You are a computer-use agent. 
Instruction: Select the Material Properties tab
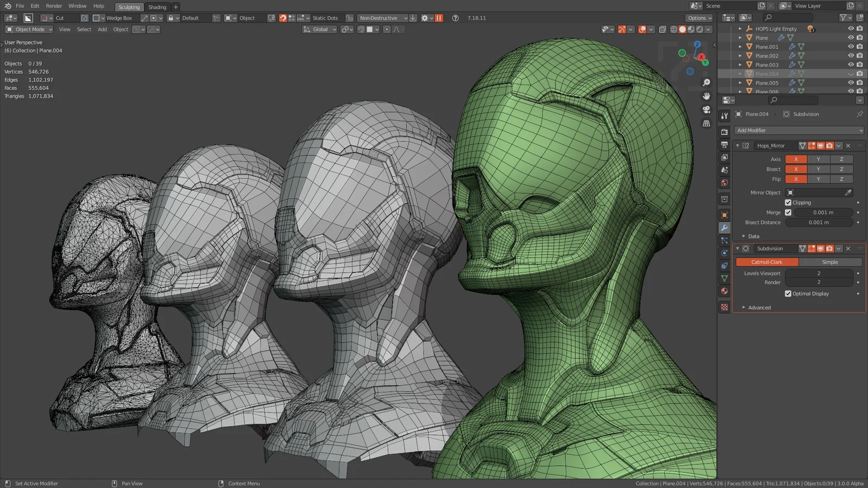point(724,291)
